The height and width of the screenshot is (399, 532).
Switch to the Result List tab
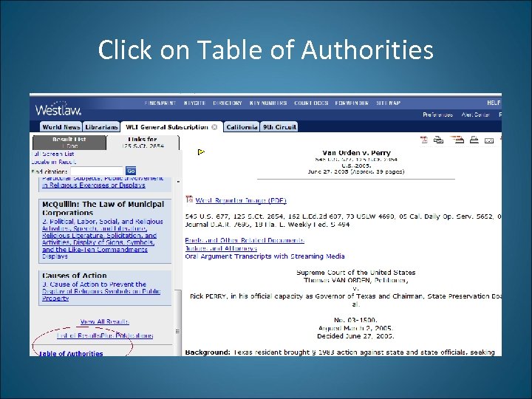(x=69, y=142)
